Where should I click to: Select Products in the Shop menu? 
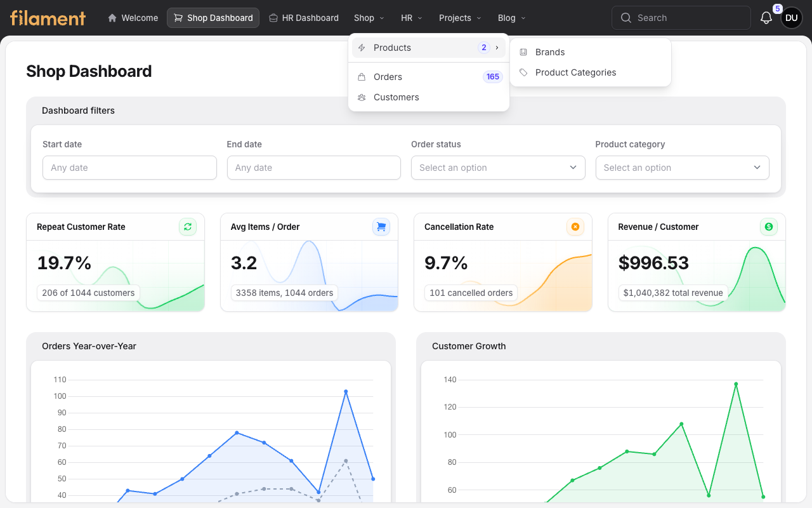(x=429, y=48)
